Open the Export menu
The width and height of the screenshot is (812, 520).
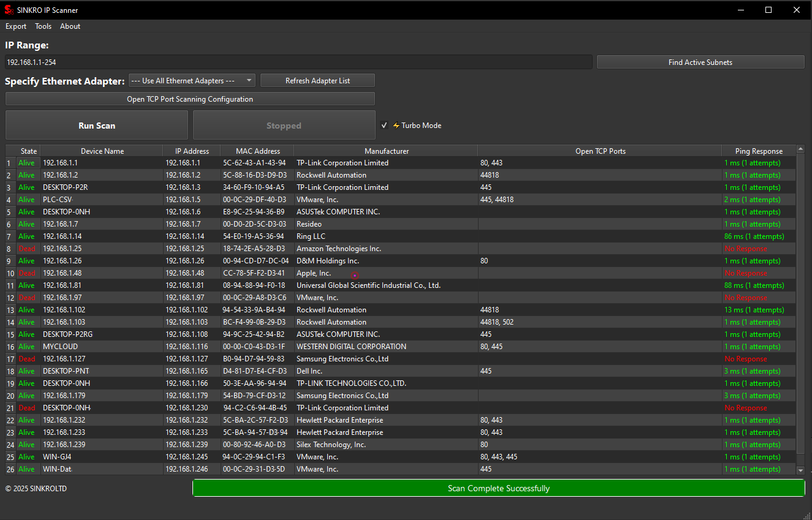[x=16, y=26]
